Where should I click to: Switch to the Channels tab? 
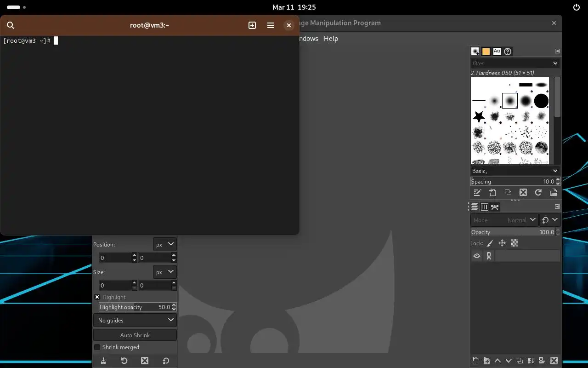[484, 207]
